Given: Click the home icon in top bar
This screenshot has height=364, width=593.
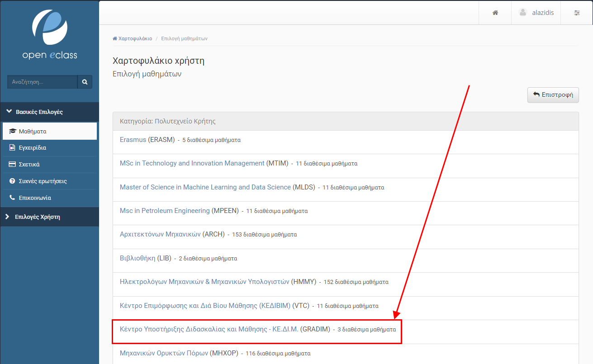Looking at the screenshot, I should tap(495, 13).
